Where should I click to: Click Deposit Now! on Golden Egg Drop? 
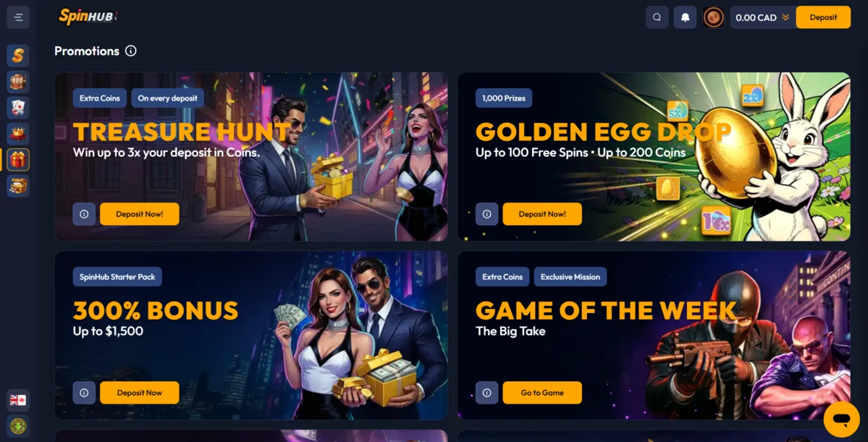542,213
